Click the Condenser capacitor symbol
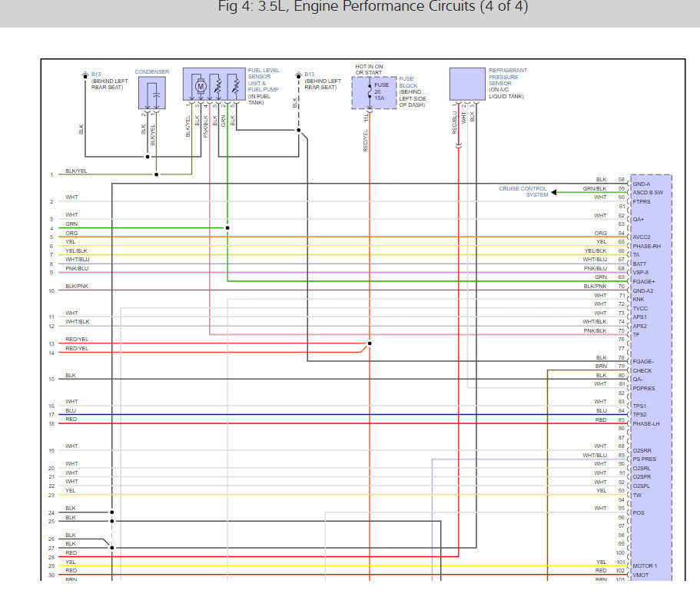The height and width of the screenshot is (597, 700). pyautogui.click(x=156, y=95)
